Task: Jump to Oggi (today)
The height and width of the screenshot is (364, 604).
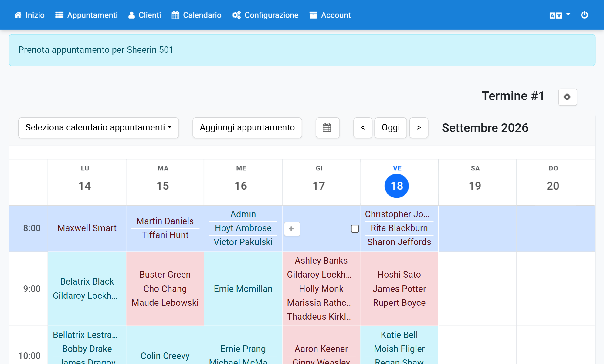Action: [x=391, y=128]
